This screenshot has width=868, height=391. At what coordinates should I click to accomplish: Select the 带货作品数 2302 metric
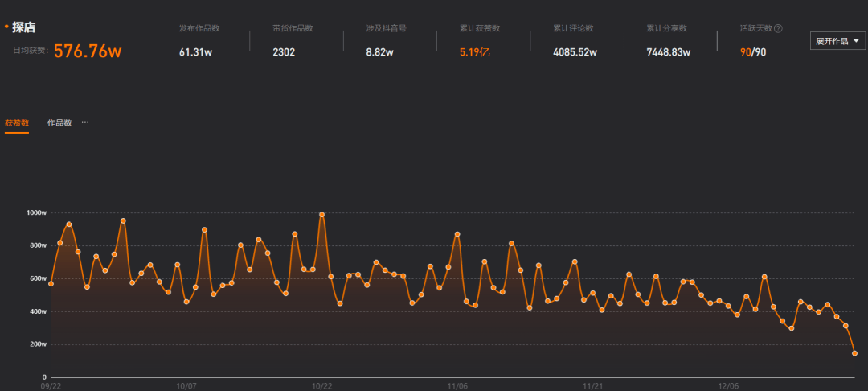pos(284,52)
